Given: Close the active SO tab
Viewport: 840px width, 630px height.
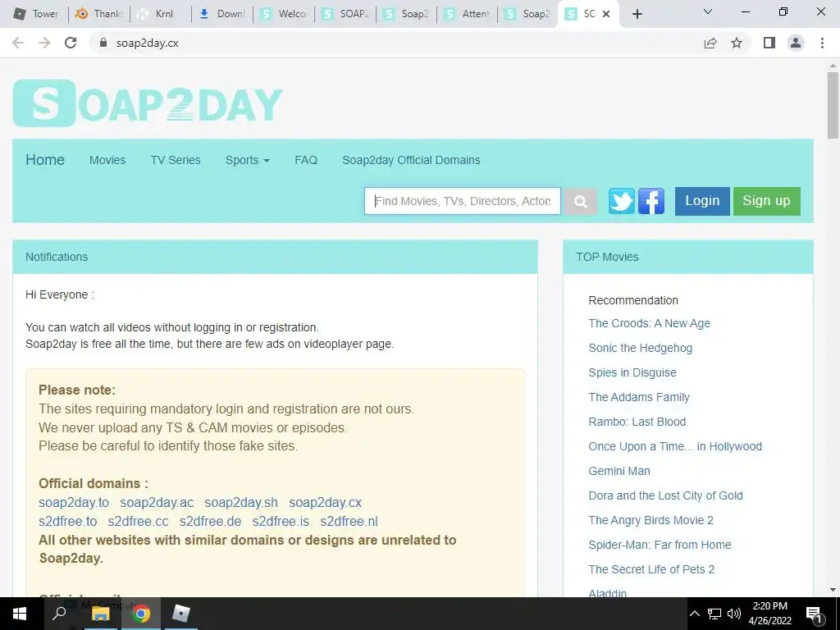Looking at the screenshot, I should (606, 14).
